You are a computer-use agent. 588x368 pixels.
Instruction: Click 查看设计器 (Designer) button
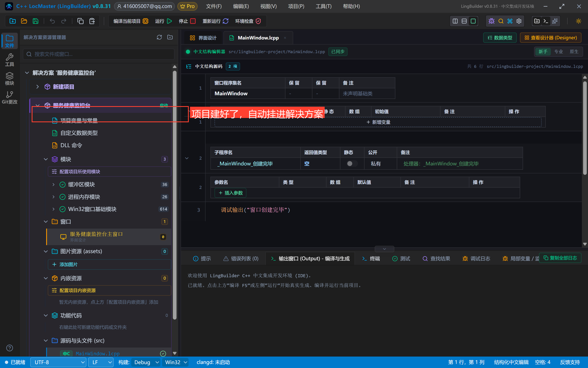click(551, 38)
